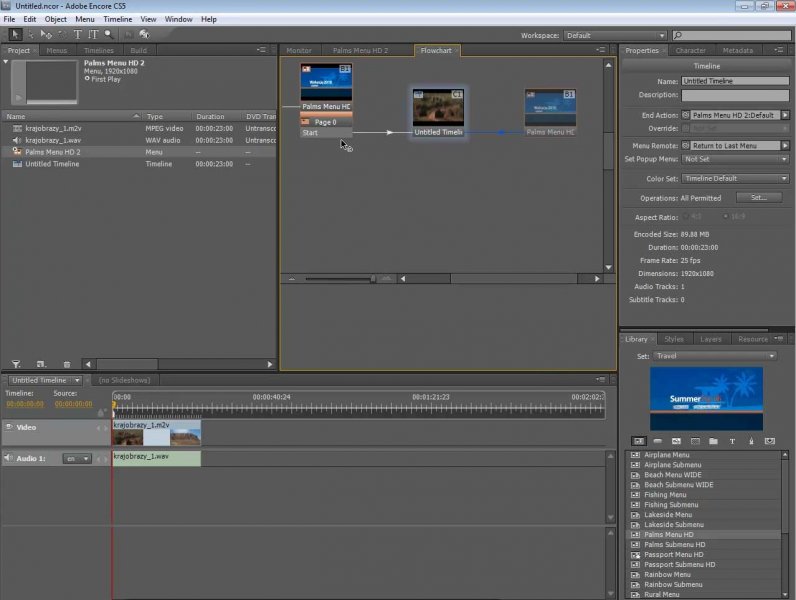Select the 4:3 aspect ratio option

pos(686,217)
